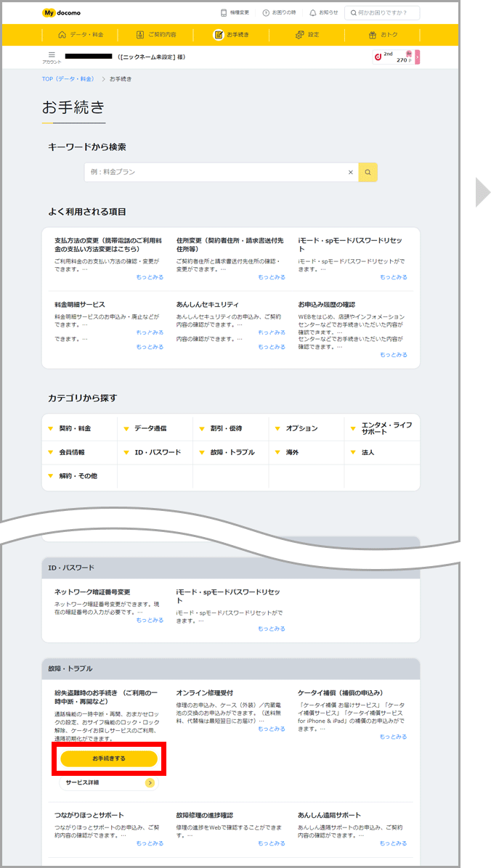The width and height of the screenshot is (491, 868).
Task: Open the アカウント hamburger menu
Action: 52,55
